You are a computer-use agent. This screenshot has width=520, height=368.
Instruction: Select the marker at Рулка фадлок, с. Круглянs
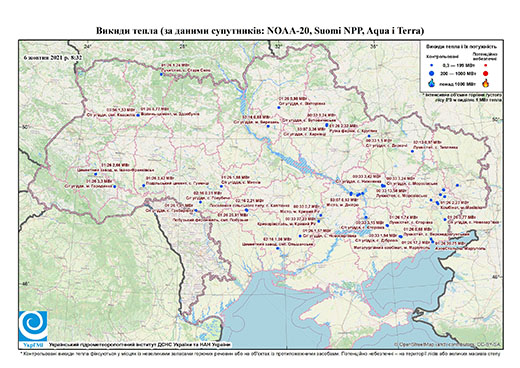(327, 125)
